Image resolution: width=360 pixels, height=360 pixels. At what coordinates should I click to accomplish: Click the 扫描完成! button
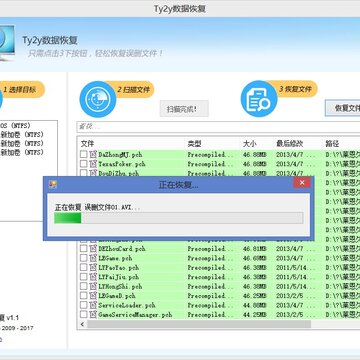pos(184,109)
